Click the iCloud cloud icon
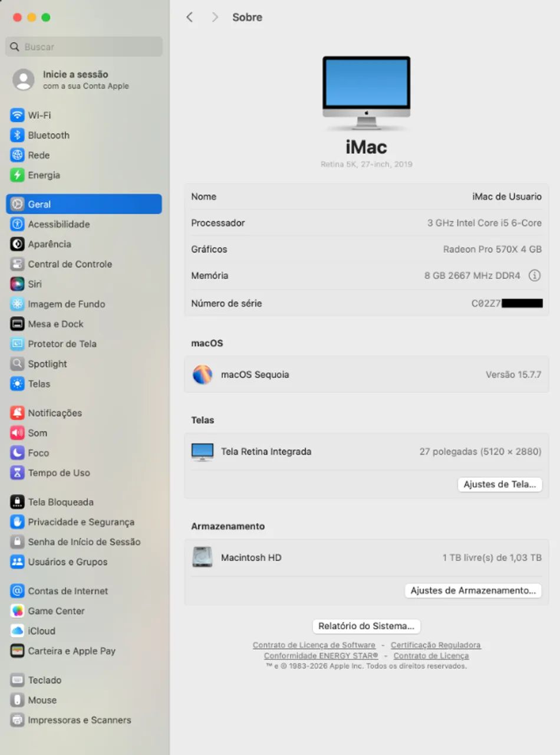560x755 pixels. 18,631
